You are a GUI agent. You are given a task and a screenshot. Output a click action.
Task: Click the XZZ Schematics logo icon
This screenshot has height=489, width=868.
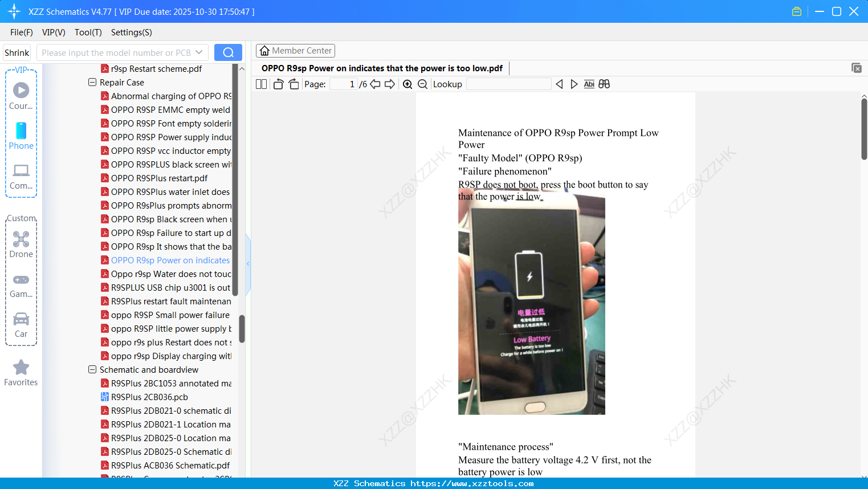14,11
